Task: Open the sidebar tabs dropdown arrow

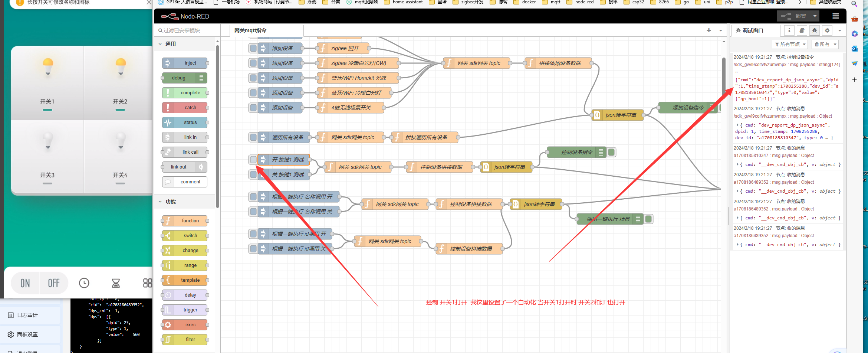Action: (x=840, y=30)
